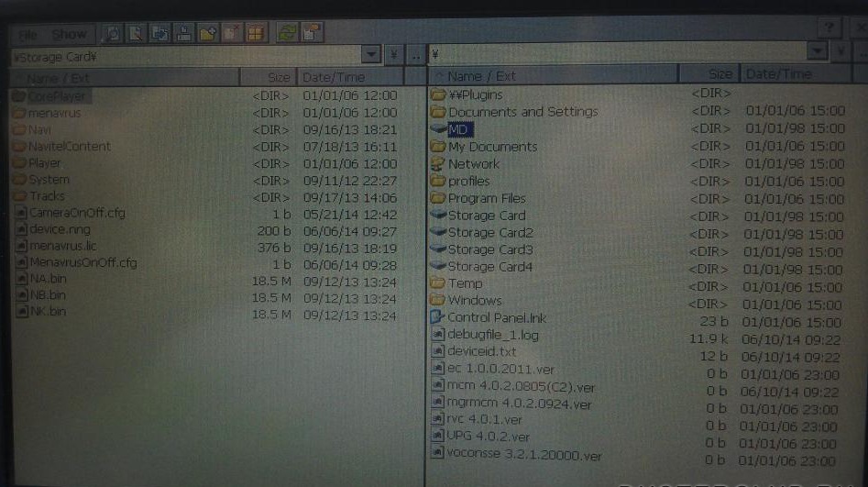868x487 pixels.
Task: Click the shortcut icon of Control Panel.lnk
Action: pyautogui.click(x=437, y=317)
